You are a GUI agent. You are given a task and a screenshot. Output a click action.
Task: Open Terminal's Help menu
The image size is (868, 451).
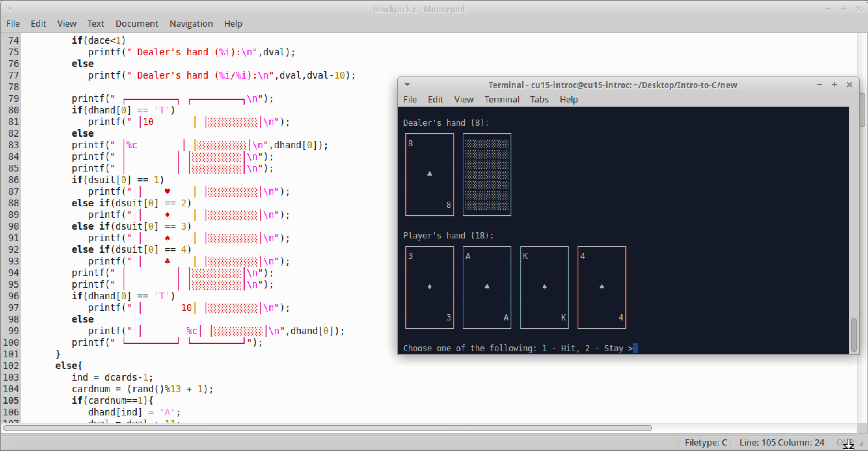click(x=568, y=99)
